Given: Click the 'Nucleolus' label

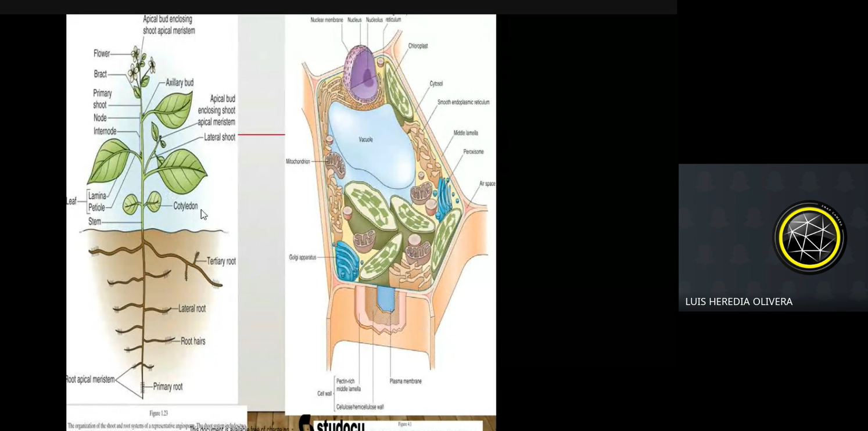Looking at the screenshot, I should [x=374, y=20].
